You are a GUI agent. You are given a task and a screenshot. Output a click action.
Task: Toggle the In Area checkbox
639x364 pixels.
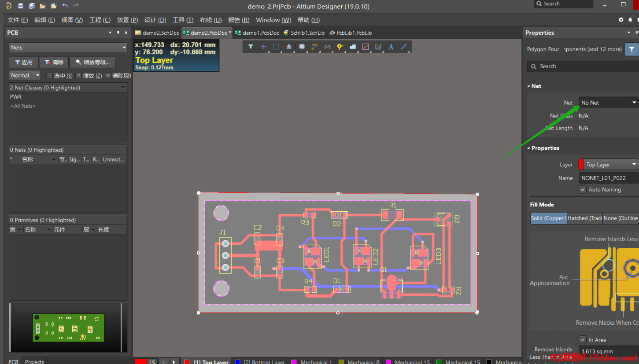click(x=583, y=340)
